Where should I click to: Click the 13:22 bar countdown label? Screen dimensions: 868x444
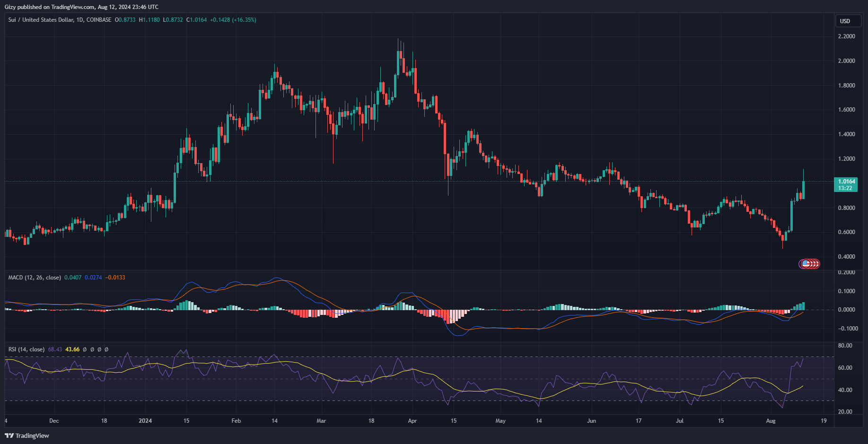point(845,188)
